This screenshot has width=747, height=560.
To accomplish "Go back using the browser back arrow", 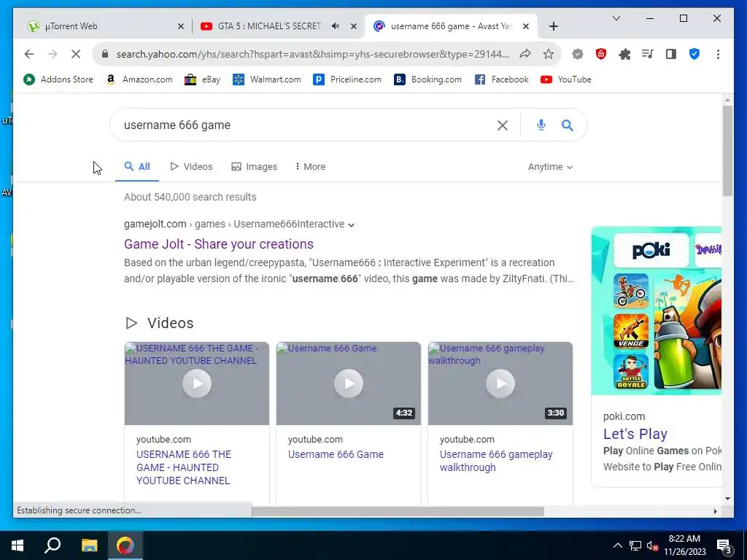I will 29,54.
